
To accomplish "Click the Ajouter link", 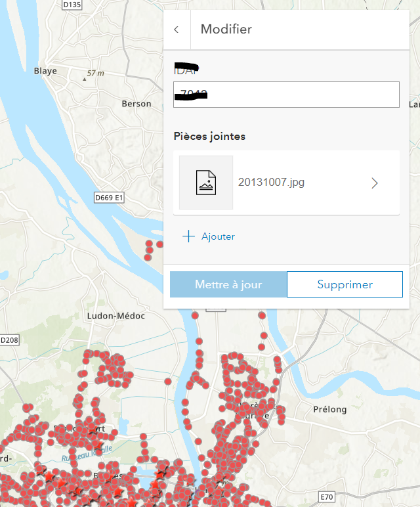I will pyautogui.click(x=218, y=236).
